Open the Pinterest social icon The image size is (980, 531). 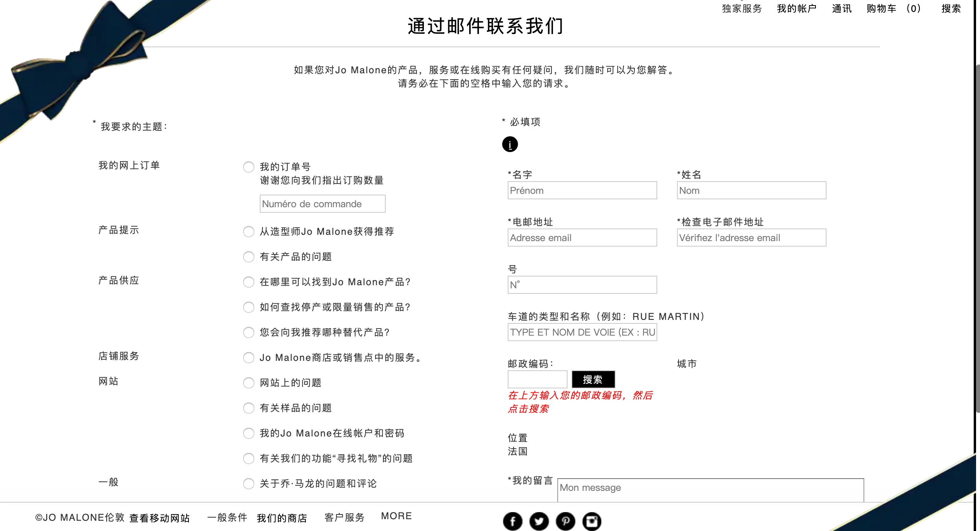(x=565, y=521)
